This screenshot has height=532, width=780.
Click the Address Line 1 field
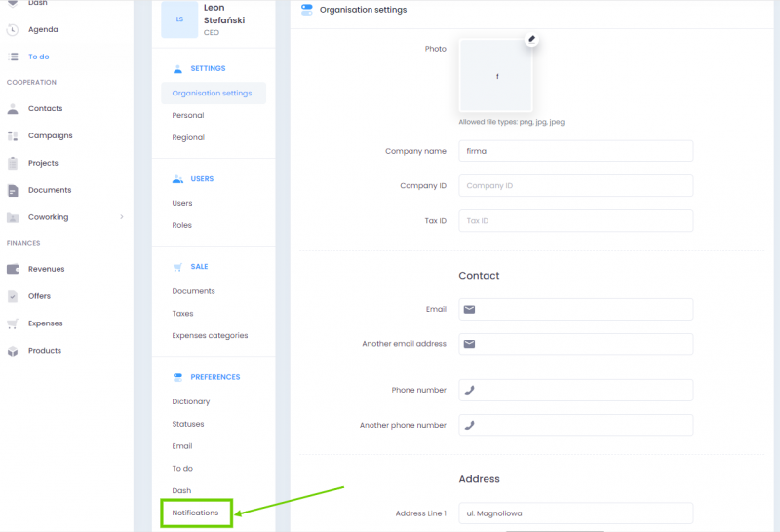tap(575, 513)
